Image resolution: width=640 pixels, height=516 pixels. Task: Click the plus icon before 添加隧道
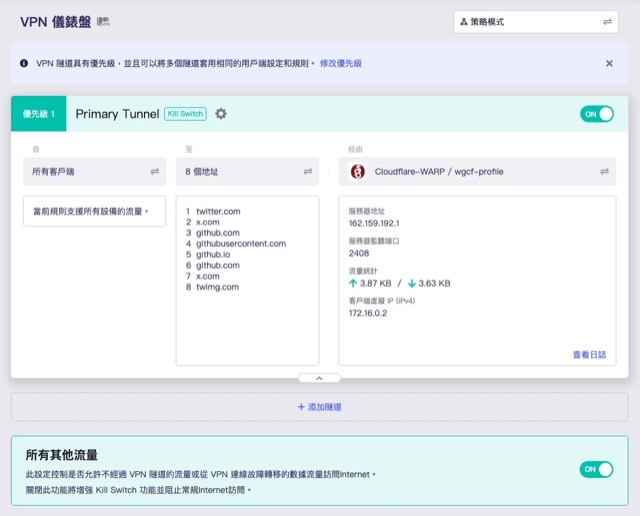click(301, 407)
